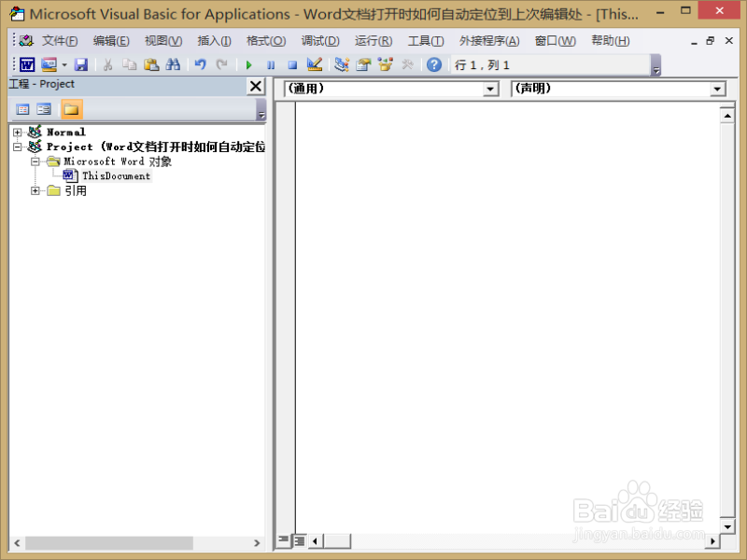
Task: Open the 窗口(W) menu
Action: [555, 41]
